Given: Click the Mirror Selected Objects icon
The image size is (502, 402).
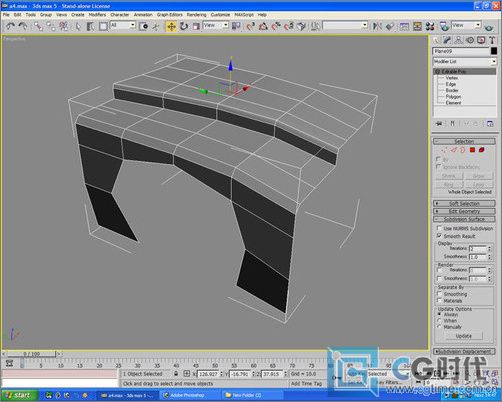Looking at the screenshot, I should (377, 26).
